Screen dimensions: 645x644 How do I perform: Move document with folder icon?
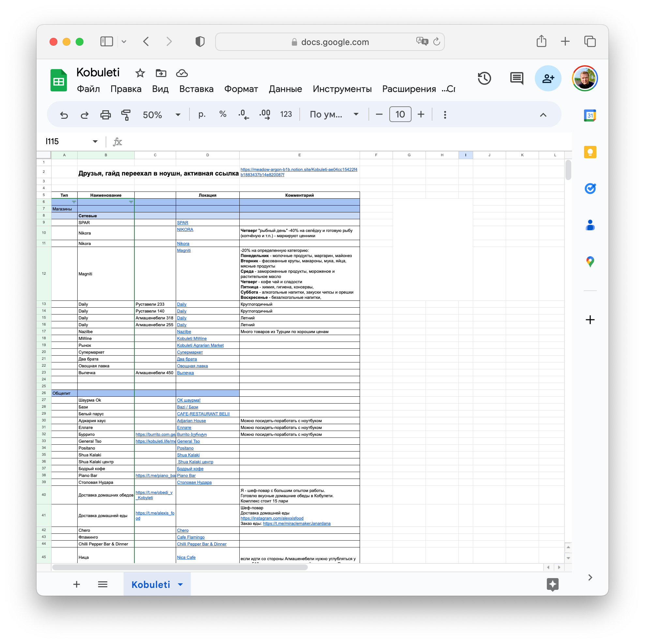click(x=161, y=73)
